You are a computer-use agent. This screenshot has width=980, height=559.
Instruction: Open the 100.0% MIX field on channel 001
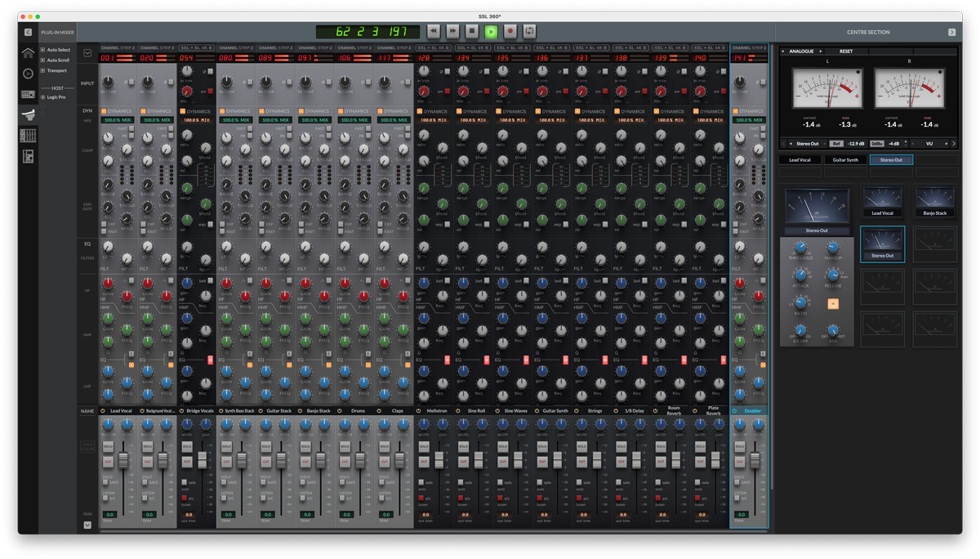[118, 120]
